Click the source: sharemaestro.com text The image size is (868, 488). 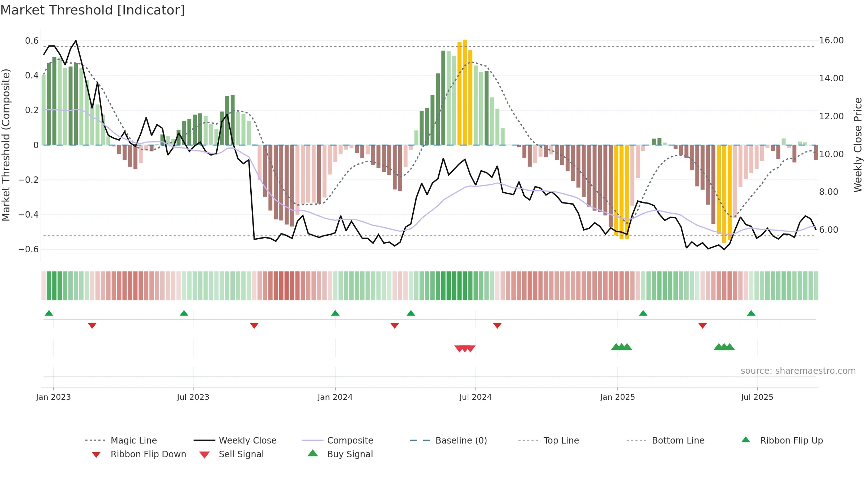(798, 371)
